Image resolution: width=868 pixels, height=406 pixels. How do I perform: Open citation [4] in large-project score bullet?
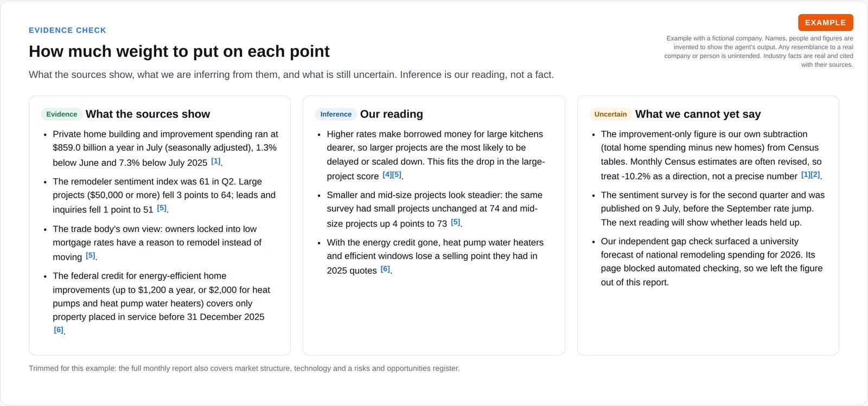387,175
